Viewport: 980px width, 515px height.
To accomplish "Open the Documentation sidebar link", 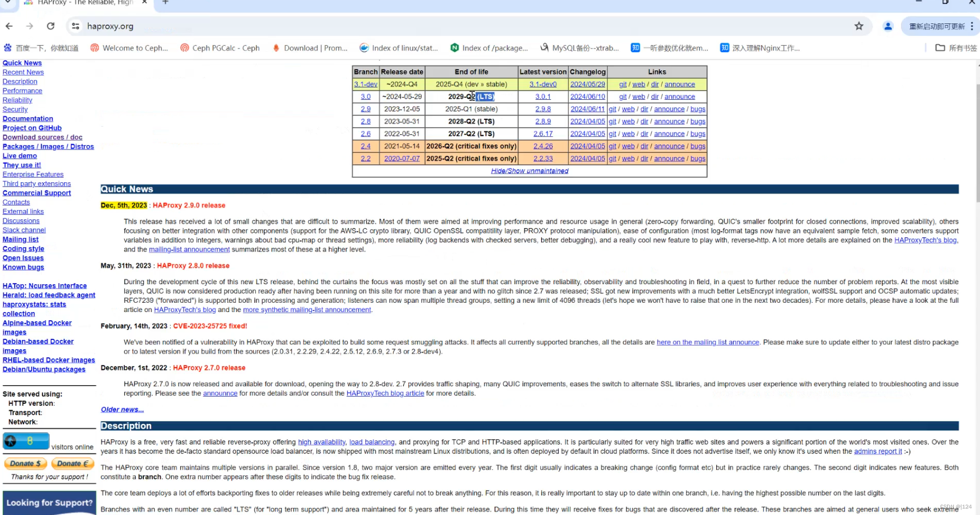I will tap(28, 119).
